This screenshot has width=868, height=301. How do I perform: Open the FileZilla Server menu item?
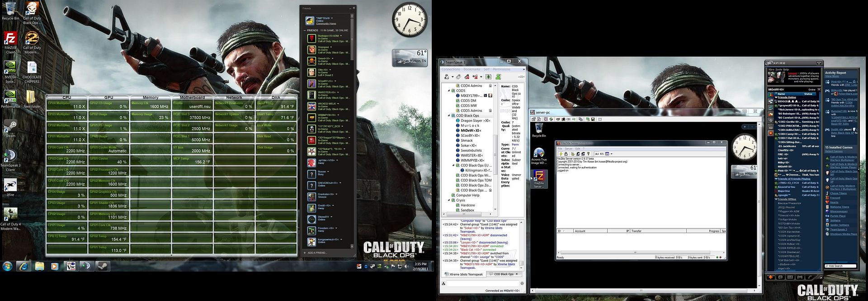tap(569, 148)
